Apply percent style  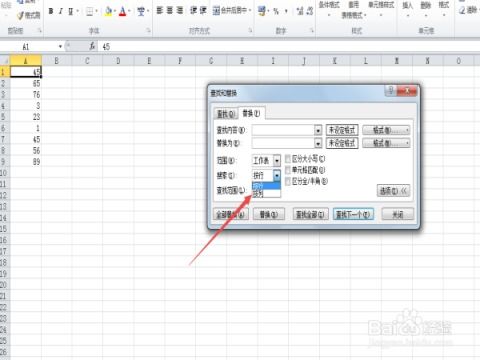pos(276,11)
